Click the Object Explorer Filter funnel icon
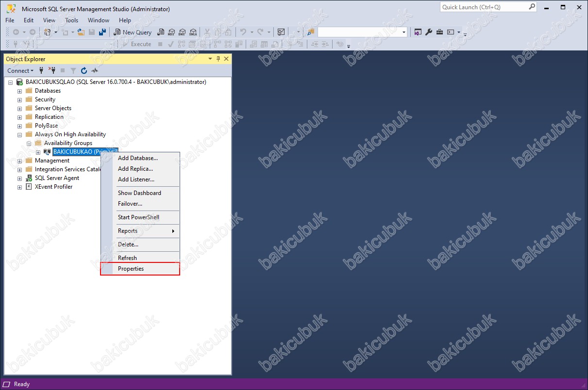 click(73, 70)
